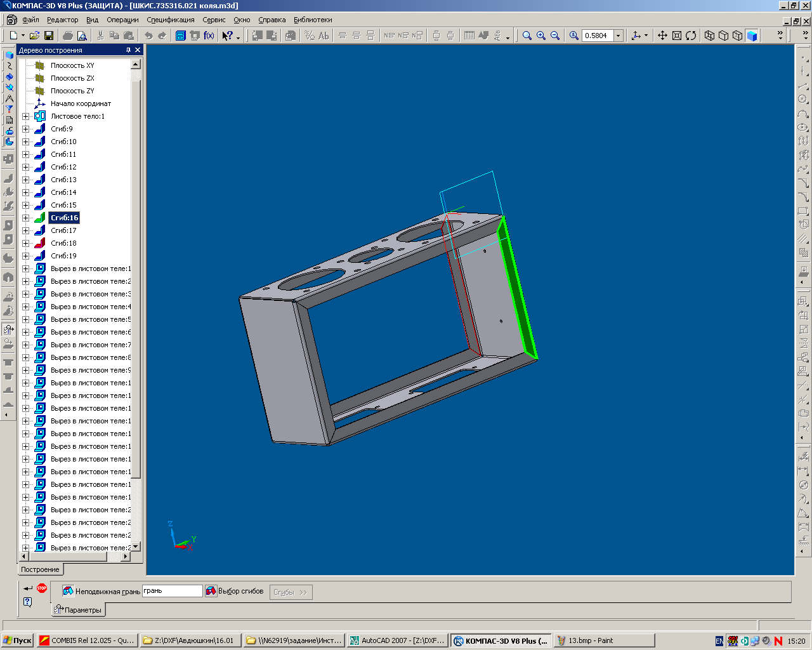Create a new document with toolbar icon
Screen dimensions: 812x650
[x=13, y=36]
